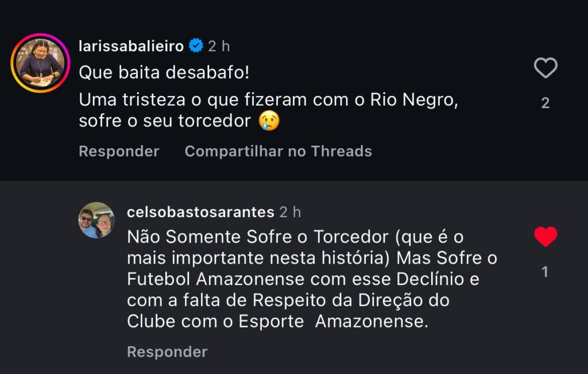
Task: Tap the blue verified badge beside larissabalieiro
Action: [x=196, y=46]
